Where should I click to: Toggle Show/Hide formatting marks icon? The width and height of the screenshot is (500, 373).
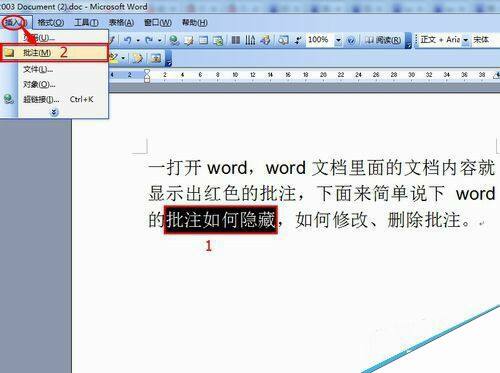[x=298, y=40]
